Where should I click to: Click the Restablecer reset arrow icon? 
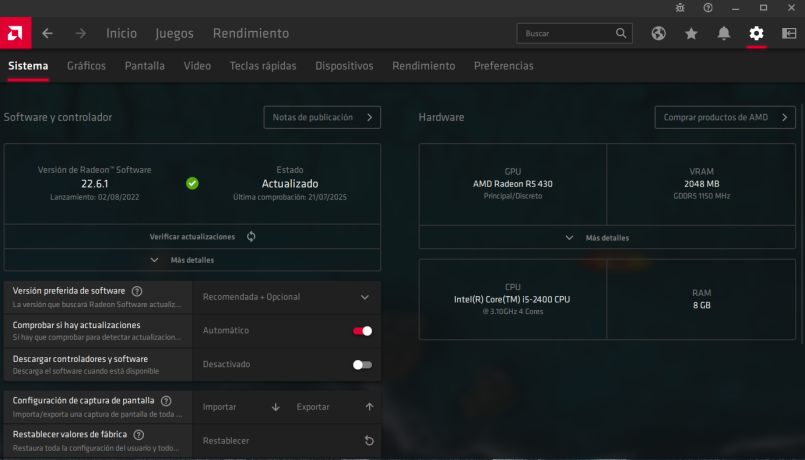369,440
